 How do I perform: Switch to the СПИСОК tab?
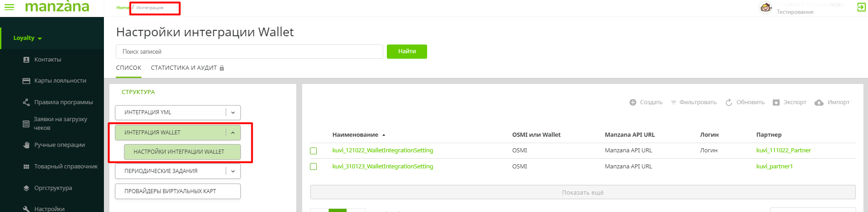(x=129, y=68)
